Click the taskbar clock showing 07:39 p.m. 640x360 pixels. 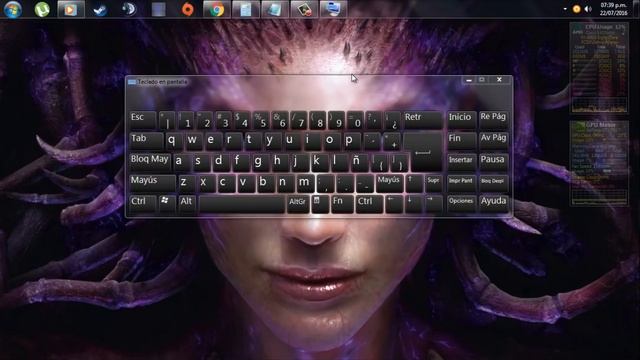[613, 9]
